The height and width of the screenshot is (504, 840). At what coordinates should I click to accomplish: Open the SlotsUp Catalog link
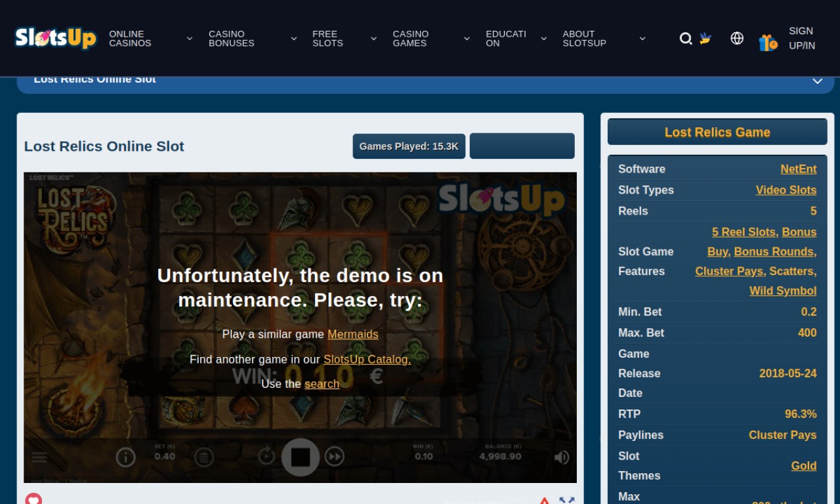[367, 359]
